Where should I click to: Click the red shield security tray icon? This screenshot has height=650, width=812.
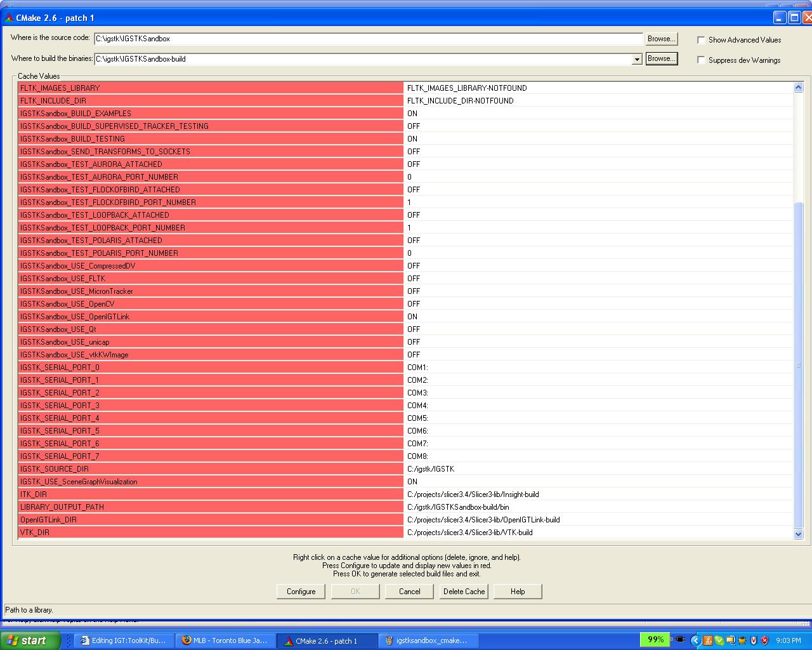(x=764, y=640)
